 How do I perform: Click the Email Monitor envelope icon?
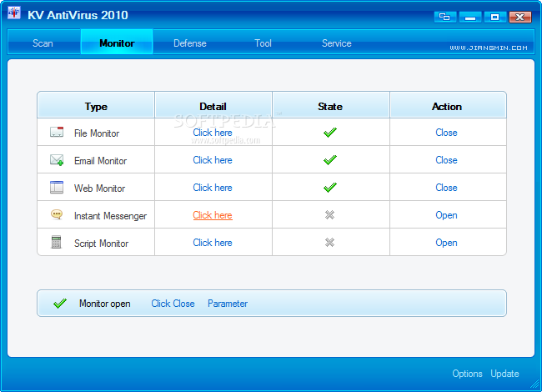click(57, 159)
